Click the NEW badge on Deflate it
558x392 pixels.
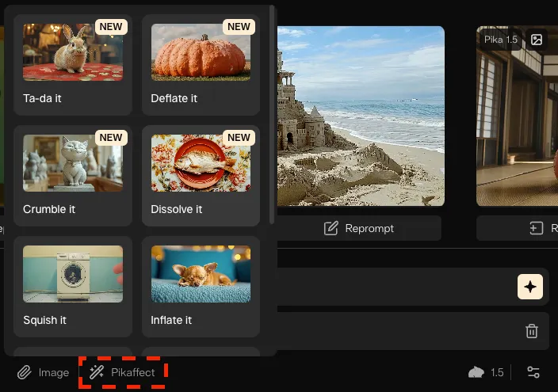coord(239,27)
